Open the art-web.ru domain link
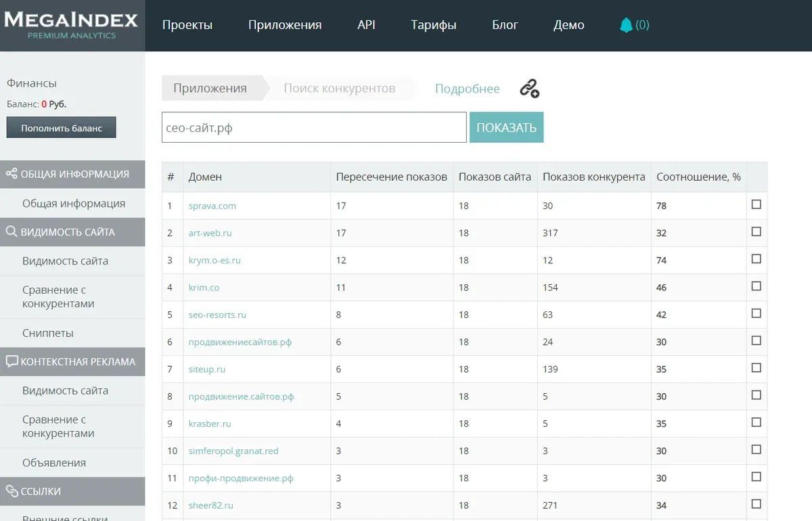Screen dimensions: 812x521 (x=210, y=233)
